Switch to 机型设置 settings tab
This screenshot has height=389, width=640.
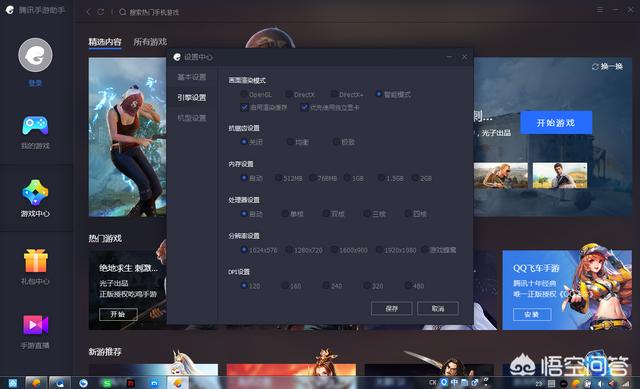coord(191,118)
